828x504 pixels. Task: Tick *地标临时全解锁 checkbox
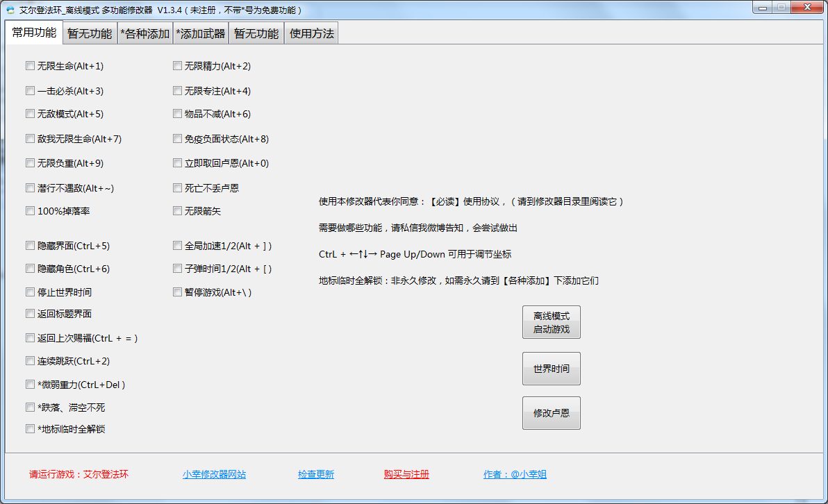(30, 428)
